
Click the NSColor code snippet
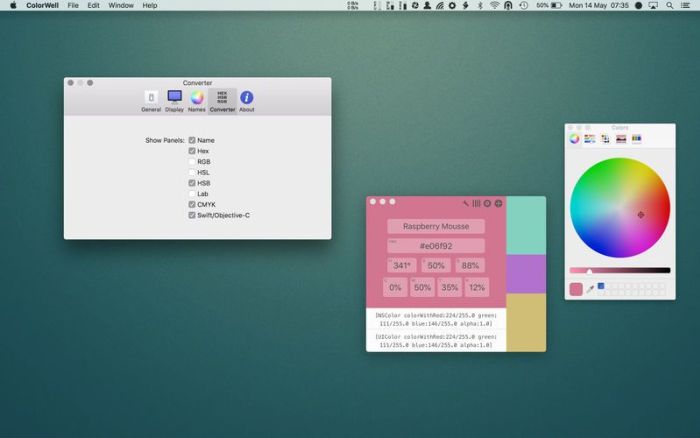click(x=435, y=319)
